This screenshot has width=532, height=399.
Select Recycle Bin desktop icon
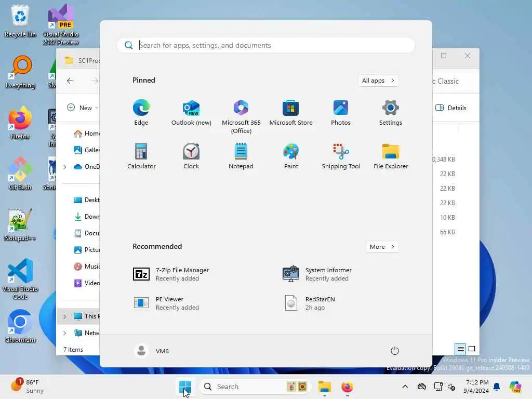20,21
